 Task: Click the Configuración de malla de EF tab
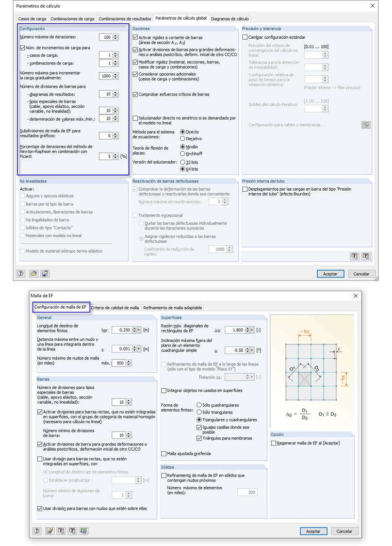click(x=60, y=307)
